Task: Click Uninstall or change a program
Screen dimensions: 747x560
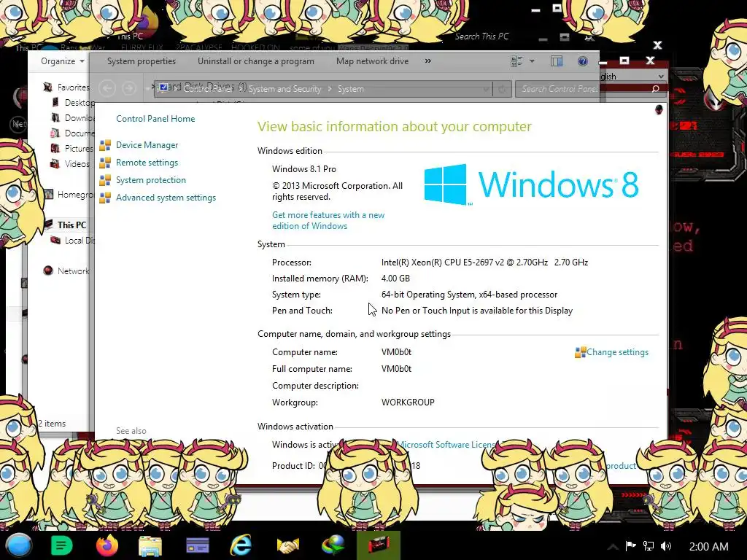Action: pyautogui.click(x=256, y=61)
